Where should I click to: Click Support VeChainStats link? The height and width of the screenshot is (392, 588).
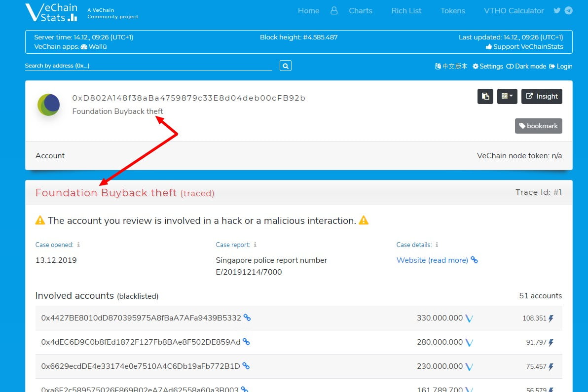click(x=524, y=46)
